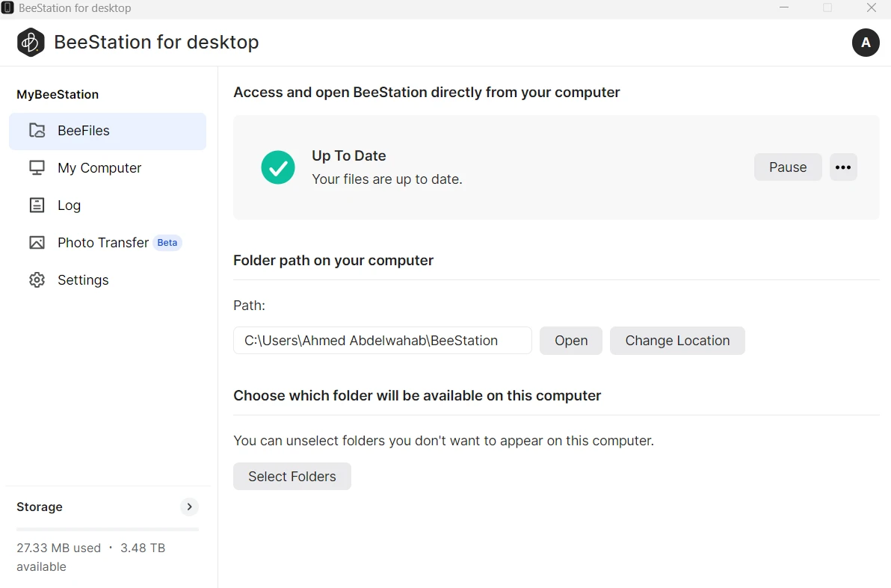Click the green Up To Date checkmark
Screen dimensions: 891x588
(278, 167)
